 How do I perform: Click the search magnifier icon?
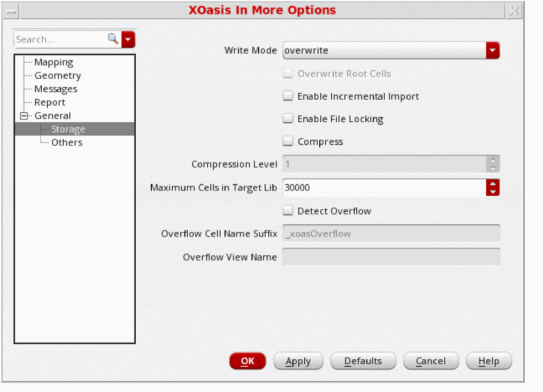(x=113, y=39)
